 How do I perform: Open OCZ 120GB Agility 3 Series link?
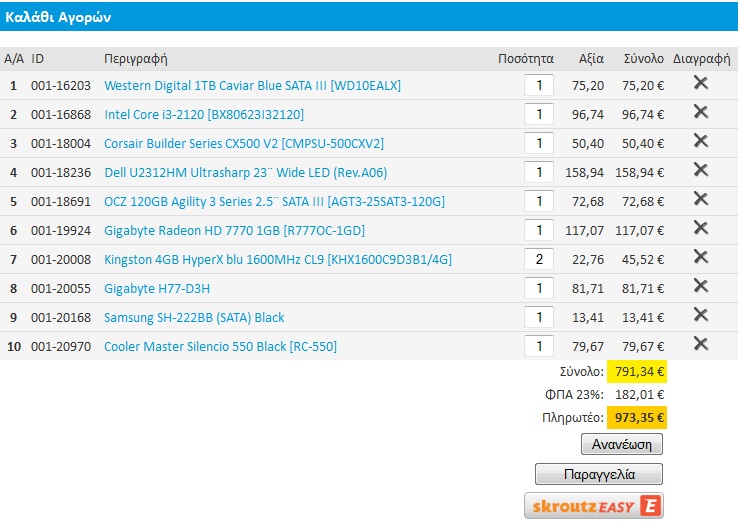274,202
